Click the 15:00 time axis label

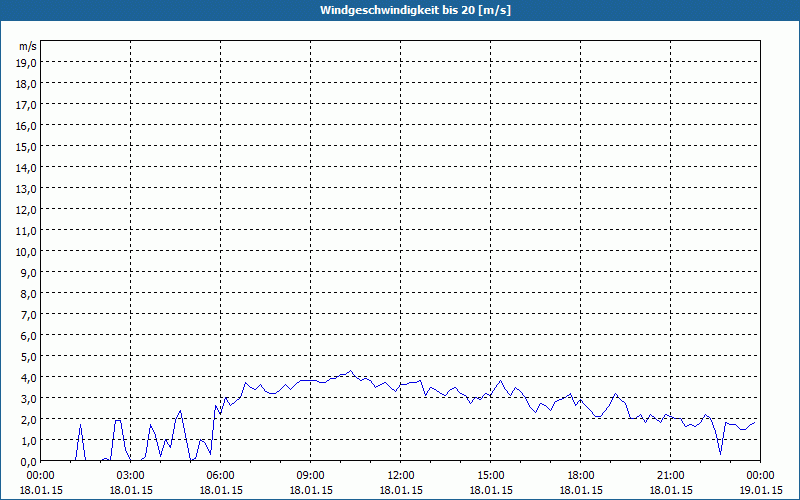491,476
